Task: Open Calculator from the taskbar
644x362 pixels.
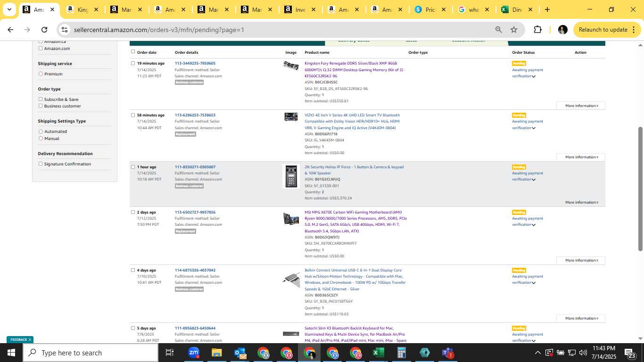Action: 401,353
